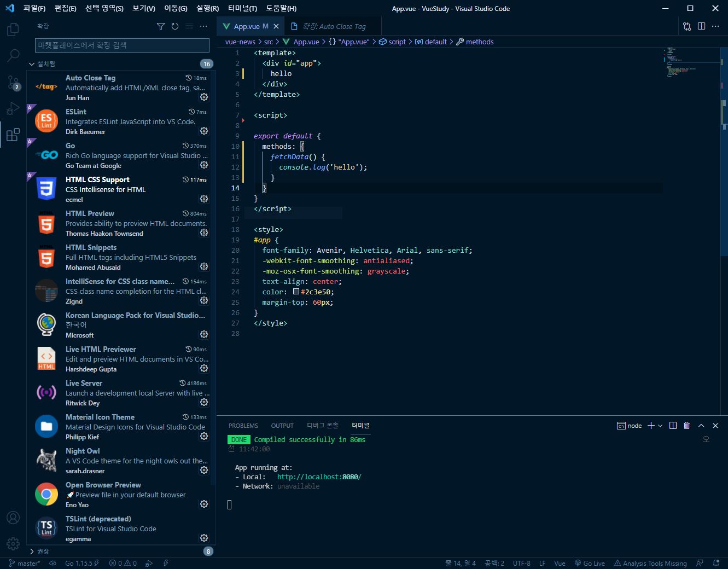Screen dimensions: 728x569
Task: Click the marketplace extension search box
Action: tap(123, 45)
